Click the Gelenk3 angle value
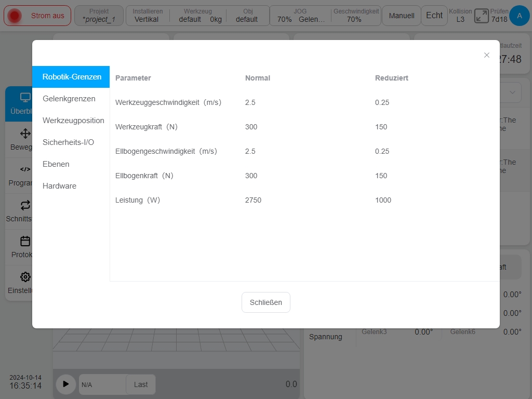The width and height of the screenshot is (532, 399). coord(424,332)
